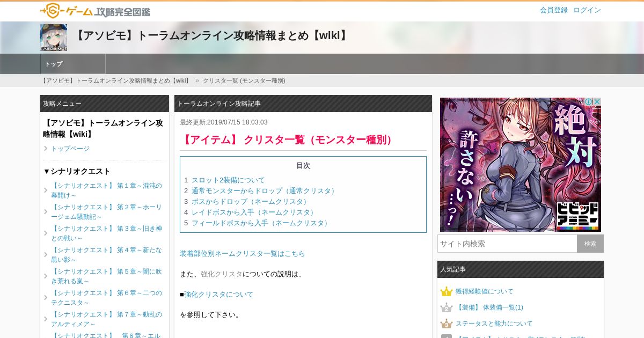The height and width of the screenshot is (338, 644).
Task: Select the トップ navigation tab
Action: click(x=73, y=64)
